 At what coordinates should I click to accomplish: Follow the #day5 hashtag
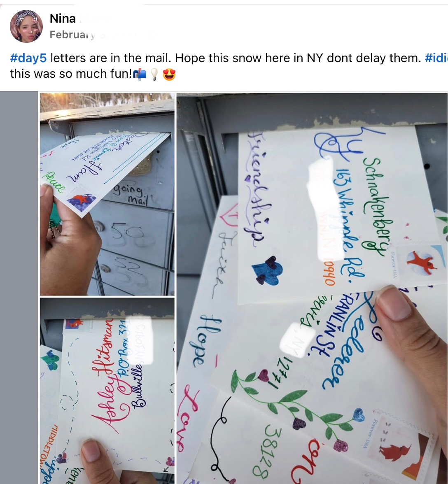tap(28, 58)
